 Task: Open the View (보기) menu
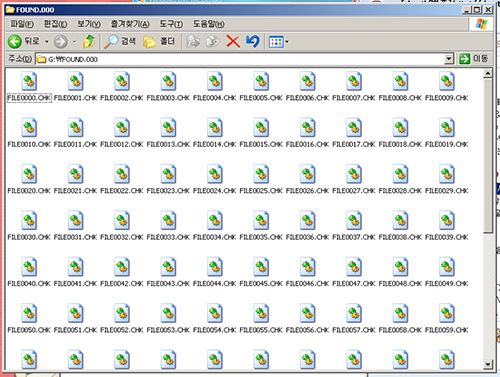[x=89, y=24]
